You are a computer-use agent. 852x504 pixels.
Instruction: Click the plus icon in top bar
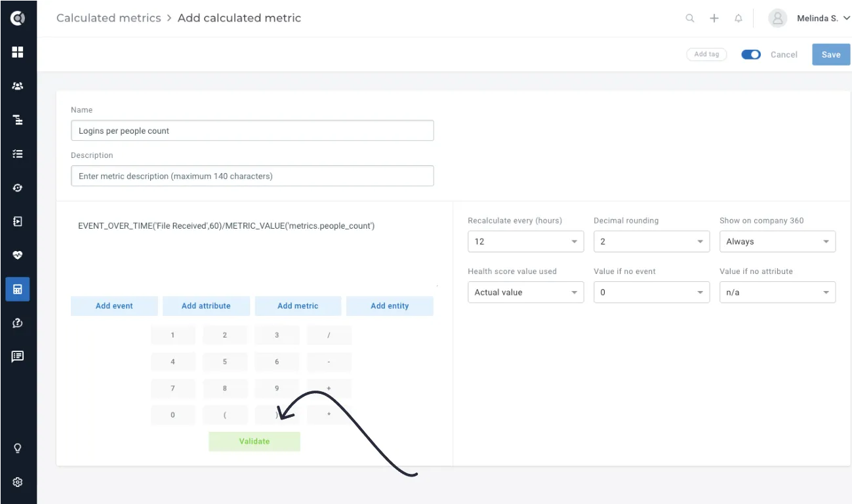(714, 18)
